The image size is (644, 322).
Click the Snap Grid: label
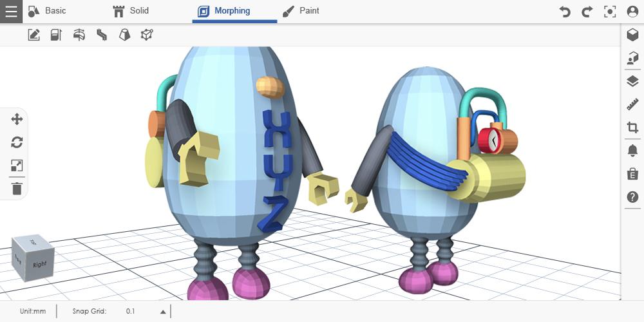tap(89, 311)
